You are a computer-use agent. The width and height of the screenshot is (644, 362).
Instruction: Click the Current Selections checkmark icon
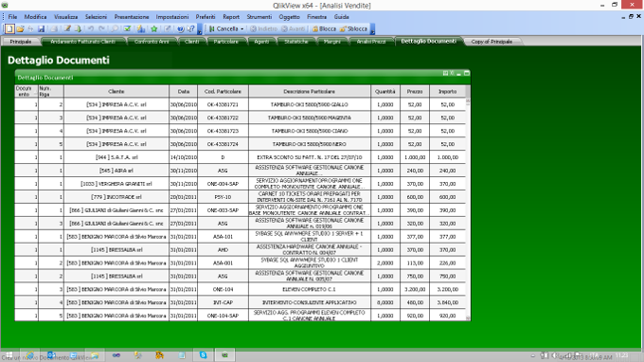point(127,28)
